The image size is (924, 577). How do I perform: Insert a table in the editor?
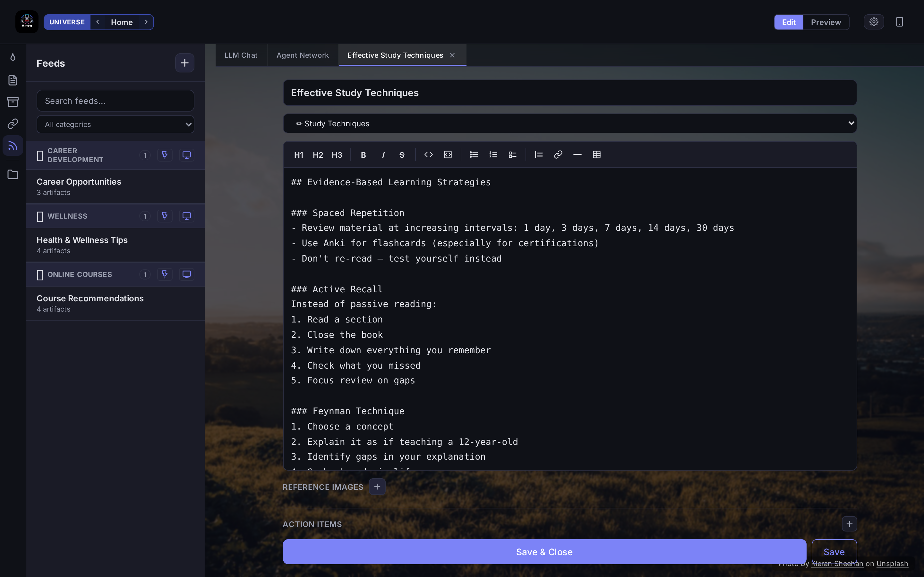tap(596, 155)
